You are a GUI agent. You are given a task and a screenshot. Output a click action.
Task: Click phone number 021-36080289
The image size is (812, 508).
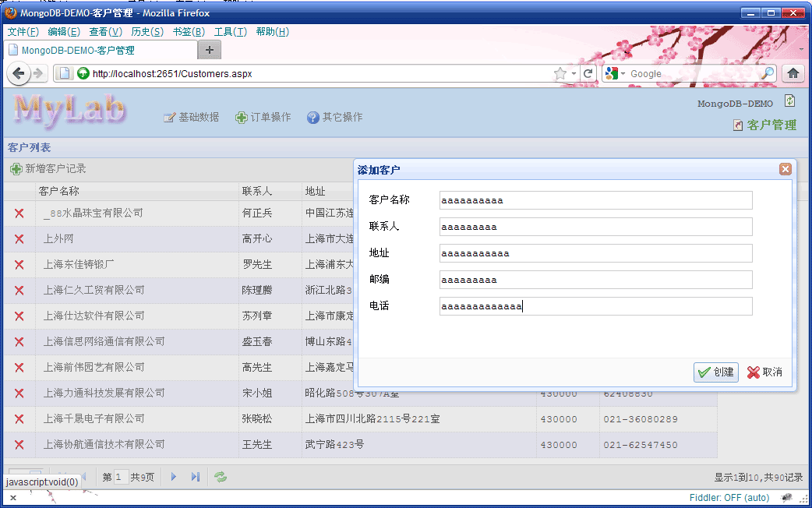(x=641, y=419)
